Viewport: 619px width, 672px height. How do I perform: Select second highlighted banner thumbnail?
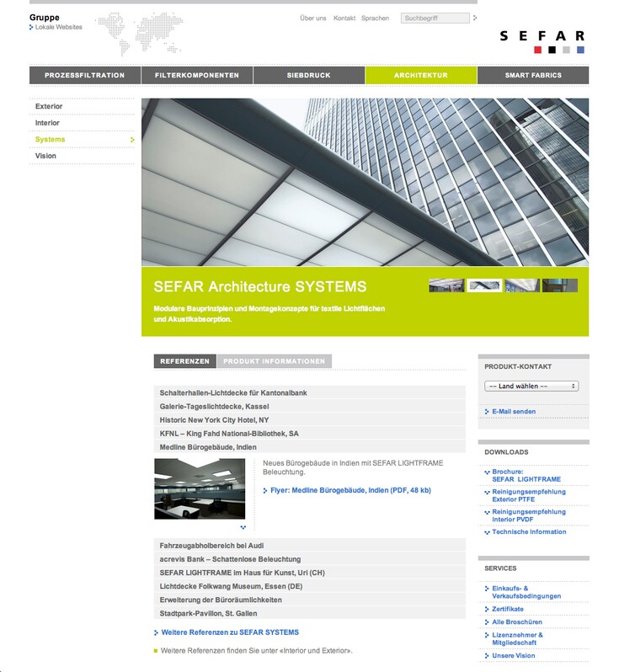tap(484, 285)
